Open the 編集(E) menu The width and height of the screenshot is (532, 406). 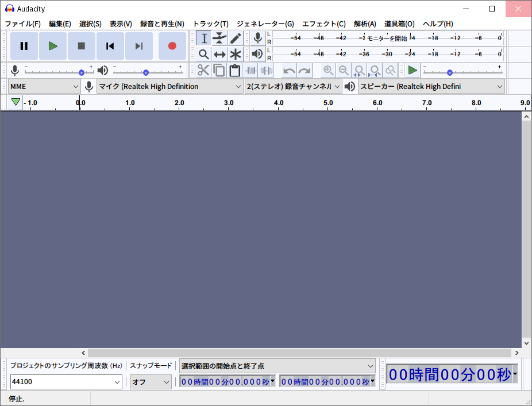60,24
